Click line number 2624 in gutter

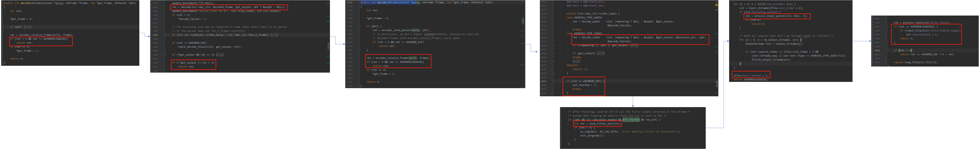tap(544, 38)
